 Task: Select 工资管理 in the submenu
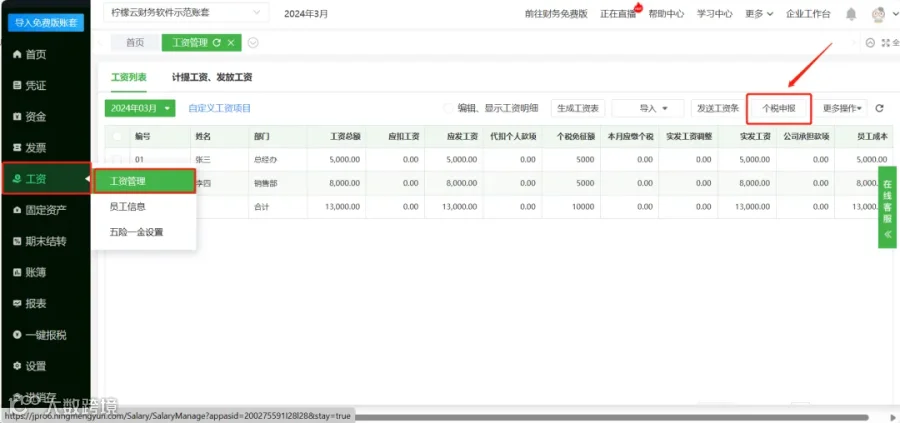145,181
